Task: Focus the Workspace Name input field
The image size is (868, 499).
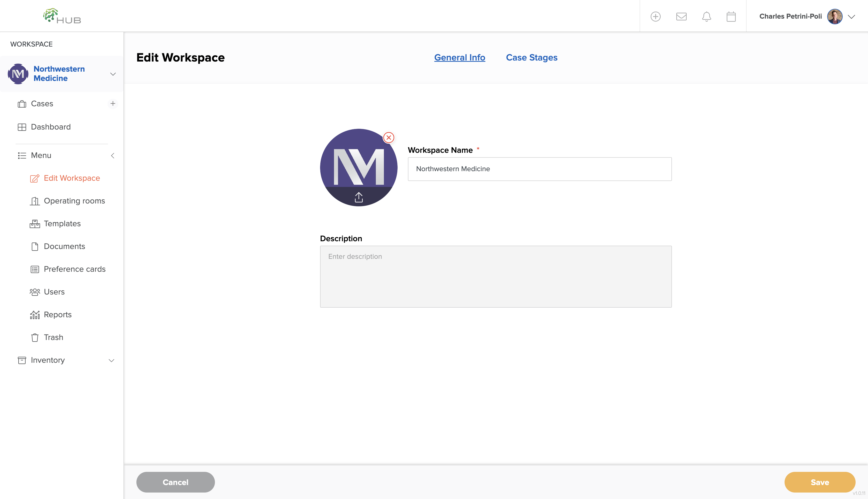Action: click(x=540, y=169)
